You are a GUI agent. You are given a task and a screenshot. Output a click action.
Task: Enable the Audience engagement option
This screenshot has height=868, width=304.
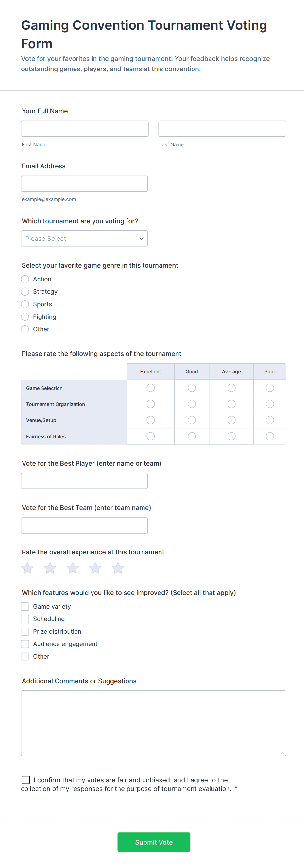pos(25,644)
